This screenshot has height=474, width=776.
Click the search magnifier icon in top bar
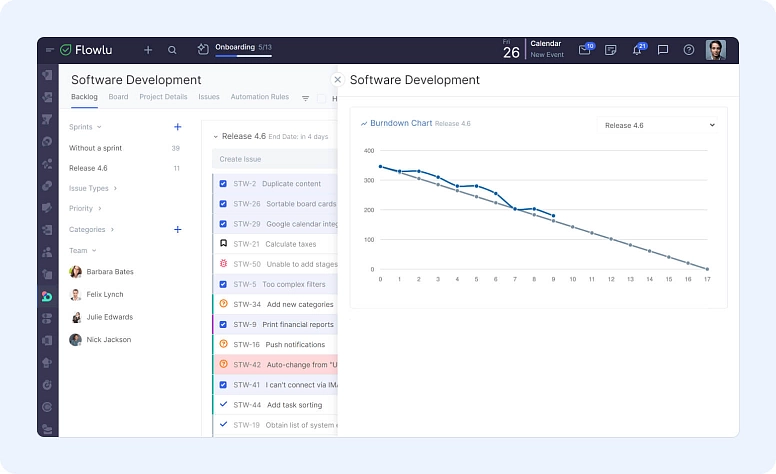click(172, 50)
